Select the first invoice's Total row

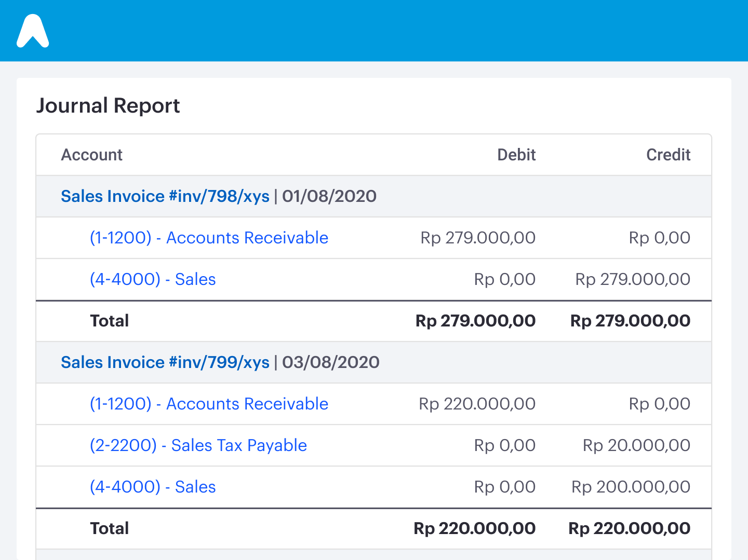(x=109, y=321)
